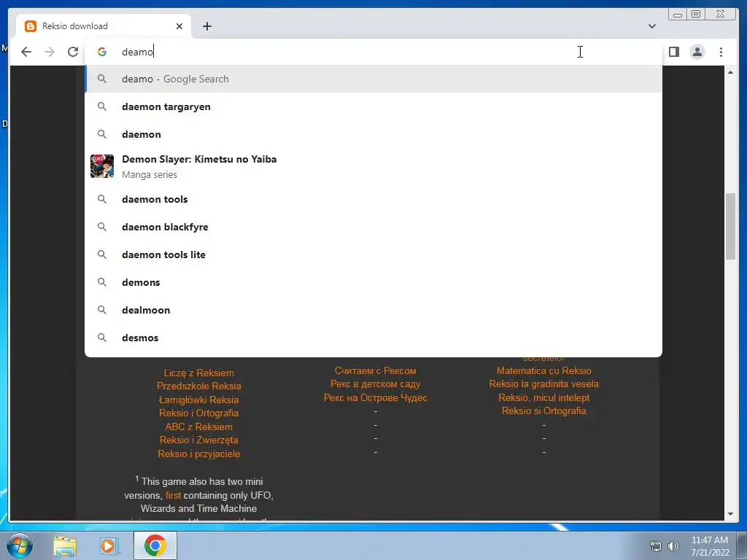The image size is (747, 560).
Task: Open the volume speaker tray icon
Action: point(673,547)
